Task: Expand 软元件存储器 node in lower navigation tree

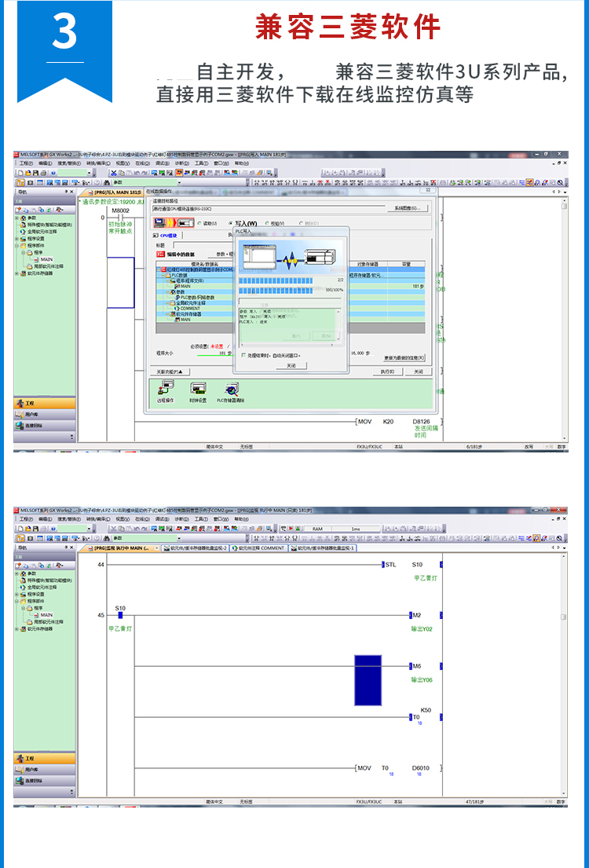Action: pyautogui.click(x=16, y=628)
